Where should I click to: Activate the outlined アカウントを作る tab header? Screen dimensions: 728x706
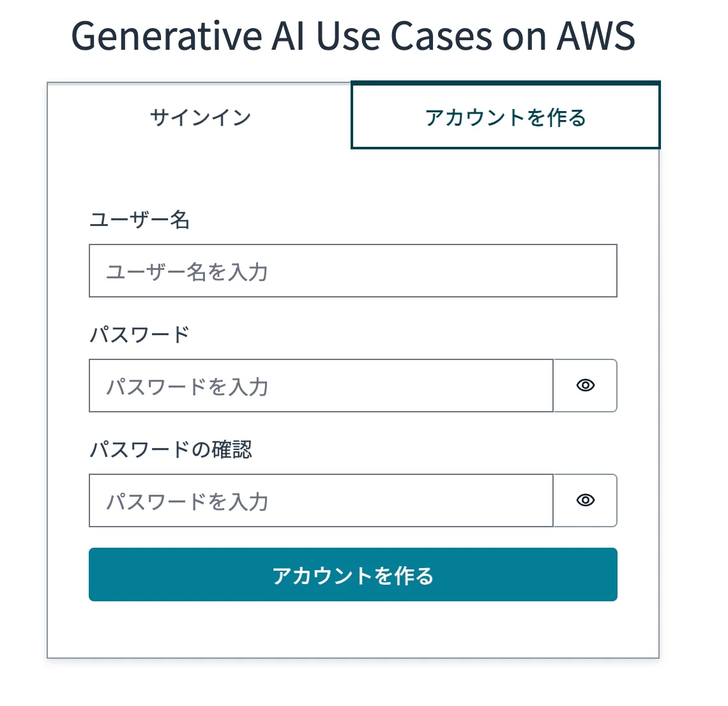[506, 116]
